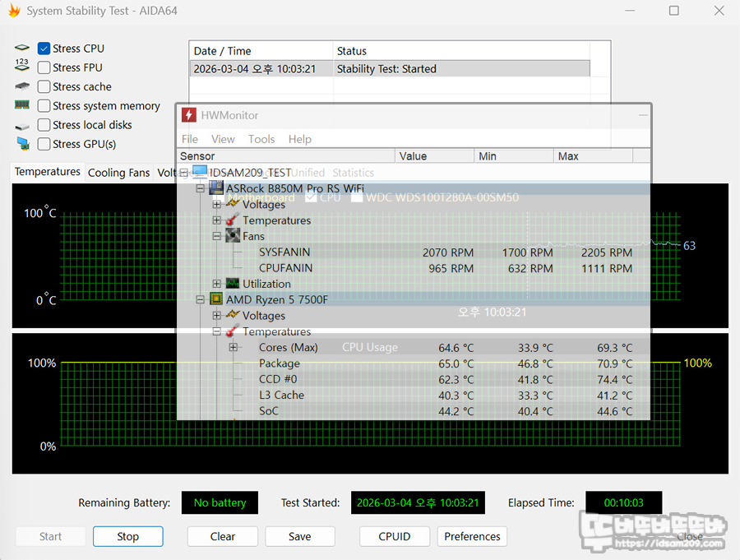Click the voltage icon under AMD Ryzen 5
The width and height of the screenshot is (740, 560).
233,314
